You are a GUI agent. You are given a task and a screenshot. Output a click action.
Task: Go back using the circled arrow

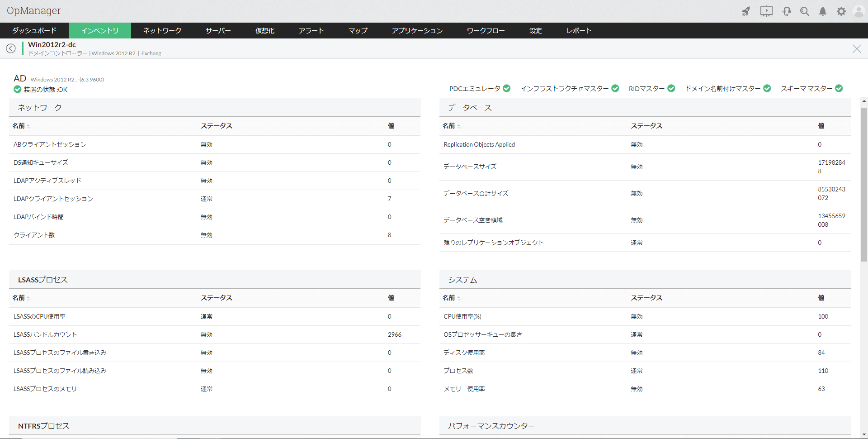click(x=11, y=48)
